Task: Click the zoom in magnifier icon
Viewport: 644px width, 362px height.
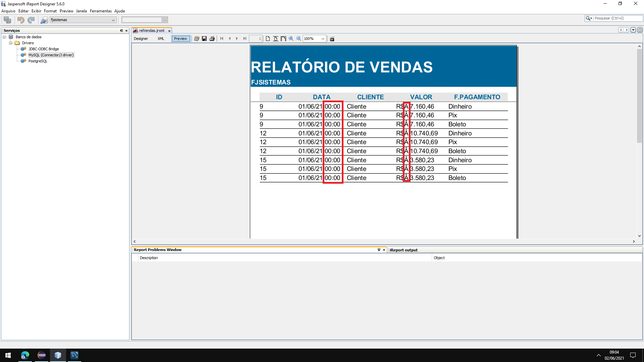Action: (291, 39)
